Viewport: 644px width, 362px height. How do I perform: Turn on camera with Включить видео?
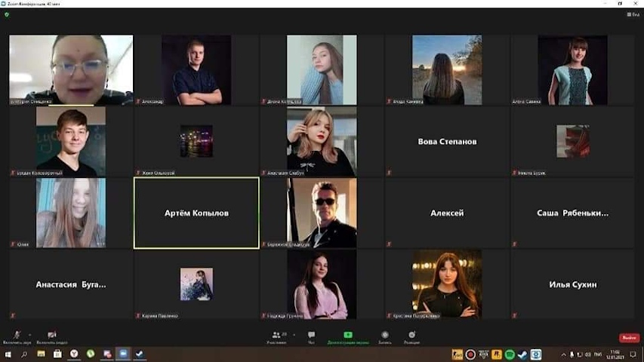pos(52,335)
